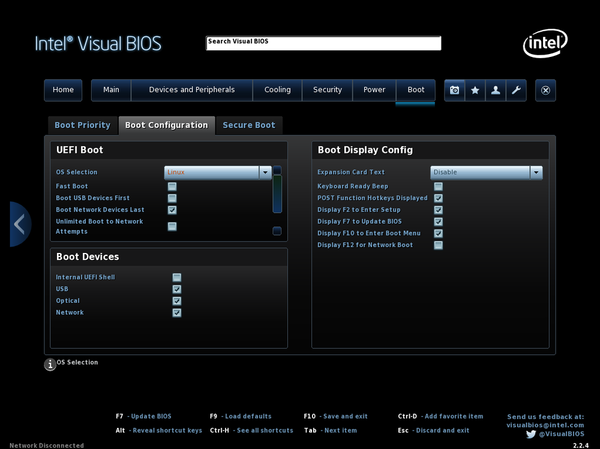Click the info icon beside OS Selection
This screenshot has width=600, height=449.
click(x=50, y=364)
